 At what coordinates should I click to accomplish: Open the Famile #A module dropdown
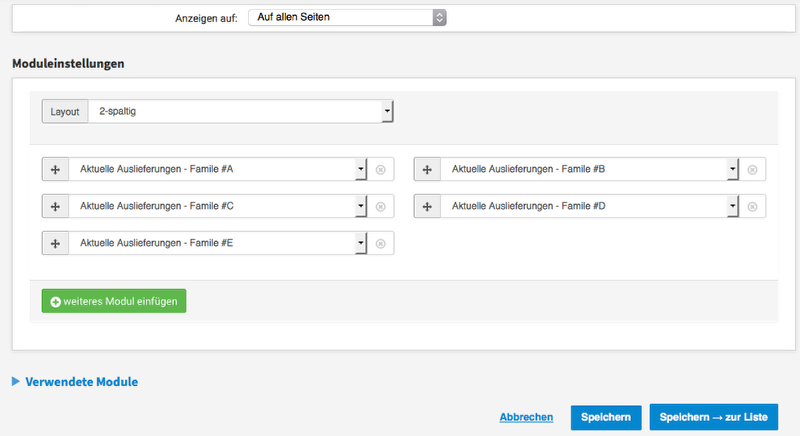click(218, 169)
